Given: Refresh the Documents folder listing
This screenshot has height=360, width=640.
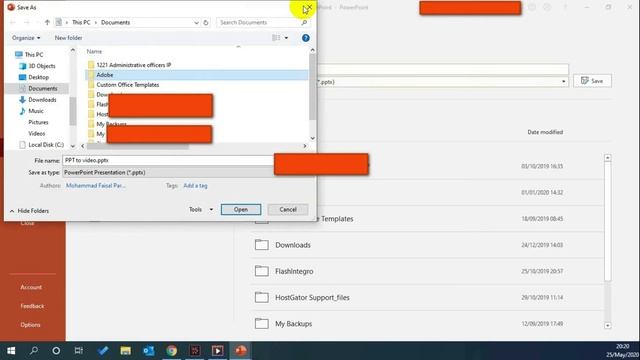Looking at the screenshot, I should tap(206, 22).
